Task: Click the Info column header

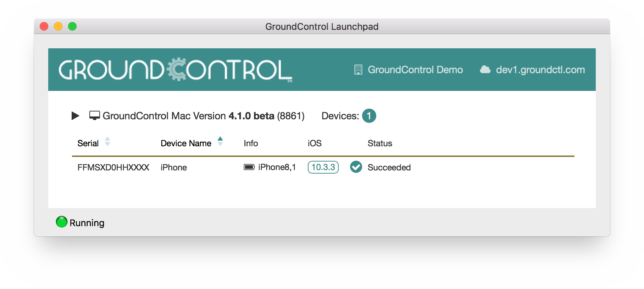Action: click(x=251, y=143)
